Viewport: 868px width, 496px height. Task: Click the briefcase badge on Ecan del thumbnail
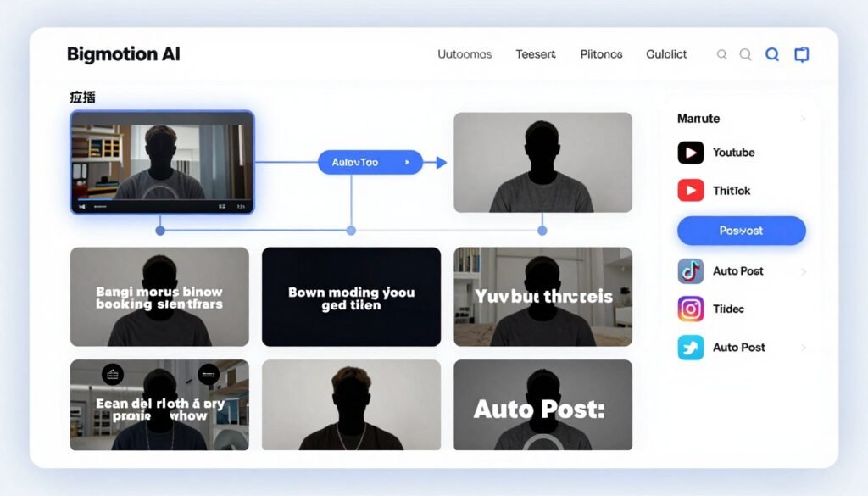[113, 375]
